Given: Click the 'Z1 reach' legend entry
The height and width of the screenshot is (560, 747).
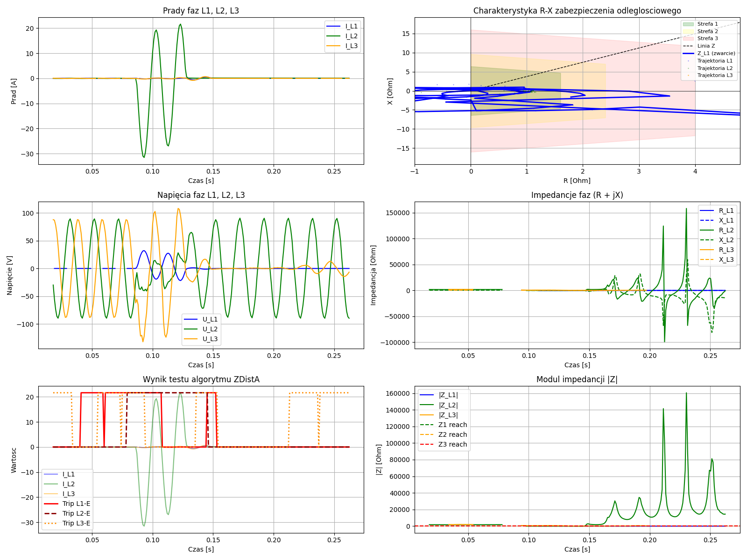Looking at the screenshot, I should click(x=452, y=425).
